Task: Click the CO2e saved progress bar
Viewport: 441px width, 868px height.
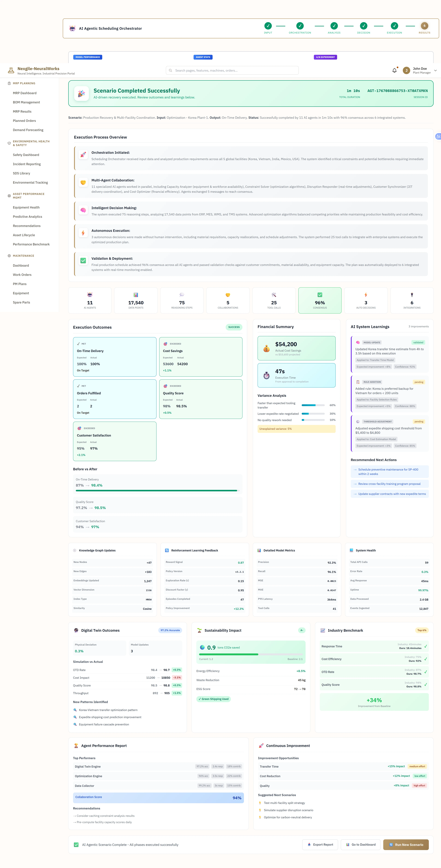Action: click(251, 654)
